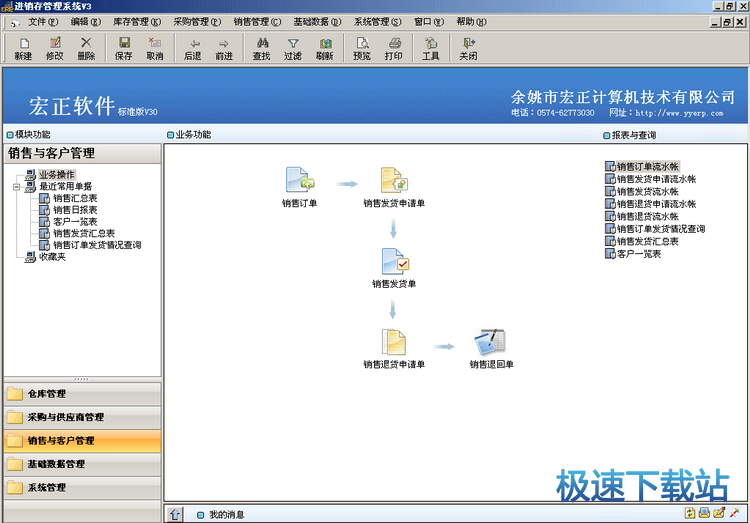Click the red pin icon in message bar
This screenshot has height=523, width=750.
(x=734, y=513)
